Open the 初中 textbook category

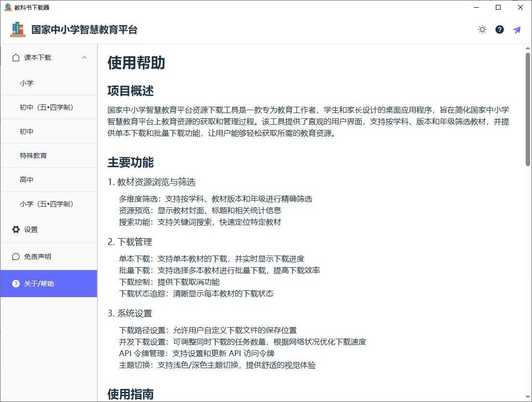click(x=29, y=131)
